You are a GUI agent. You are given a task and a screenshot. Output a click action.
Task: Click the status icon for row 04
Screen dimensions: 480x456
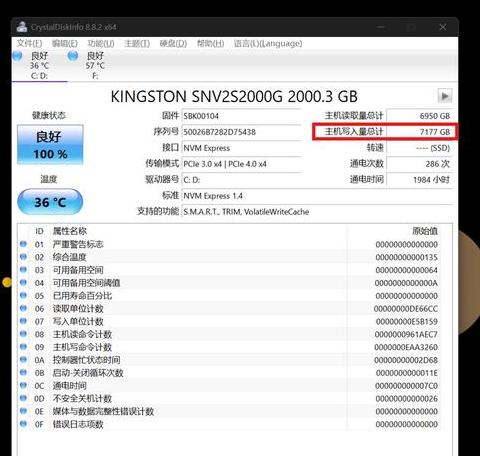pos(23,282)
